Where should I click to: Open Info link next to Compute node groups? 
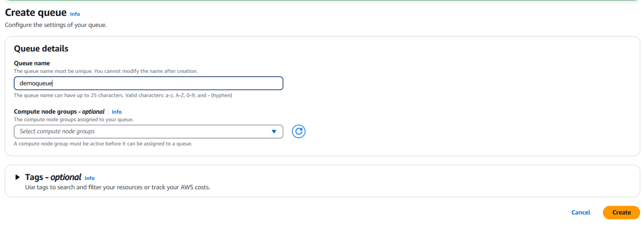117,112
